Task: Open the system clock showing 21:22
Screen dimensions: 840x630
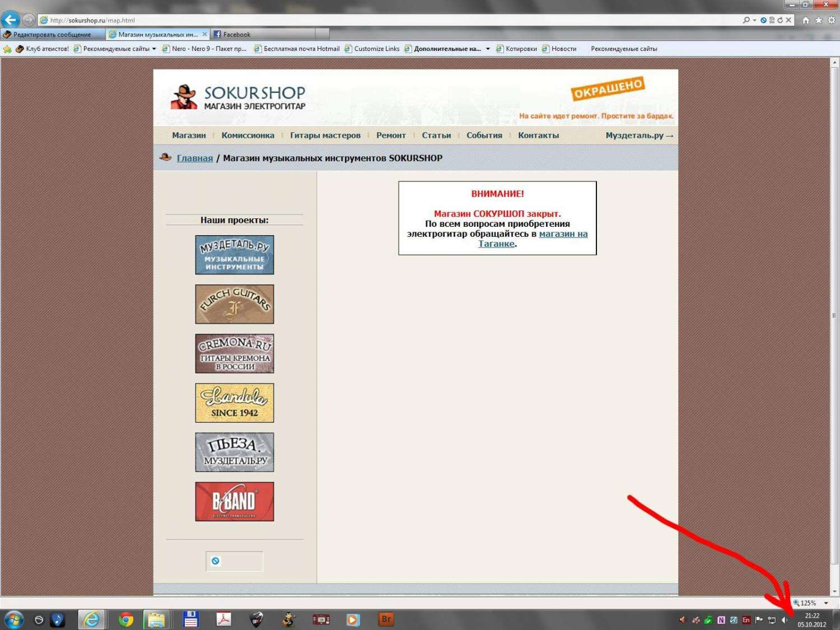Action: (x=812, y=620)
